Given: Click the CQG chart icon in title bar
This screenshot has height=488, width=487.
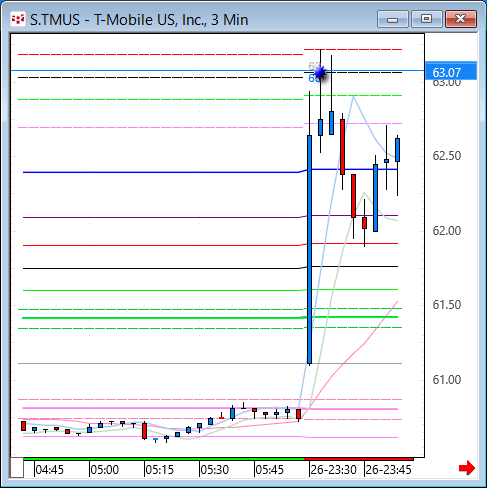Looking at the screenshot, I should 18,19.
